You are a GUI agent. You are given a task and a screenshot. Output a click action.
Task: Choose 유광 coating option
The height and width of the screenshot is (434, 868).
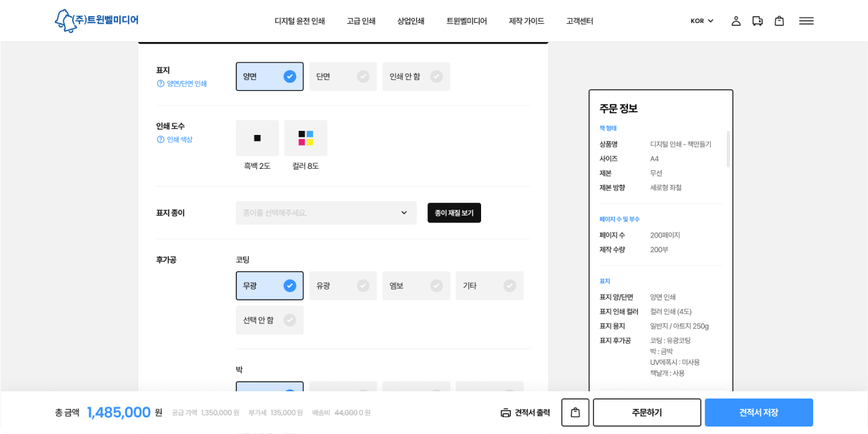[343, 286]
